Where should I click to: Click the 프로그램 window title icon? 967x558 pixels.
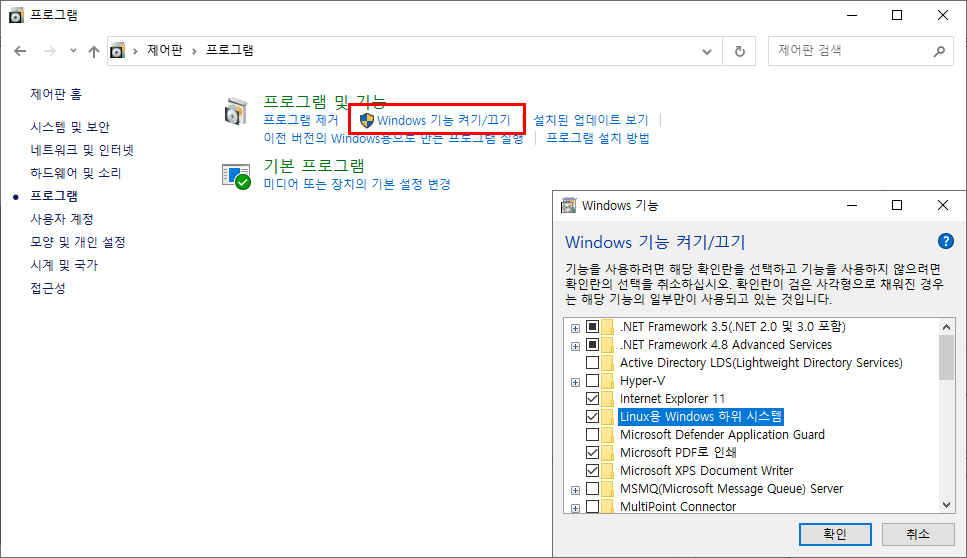point(16,15)
